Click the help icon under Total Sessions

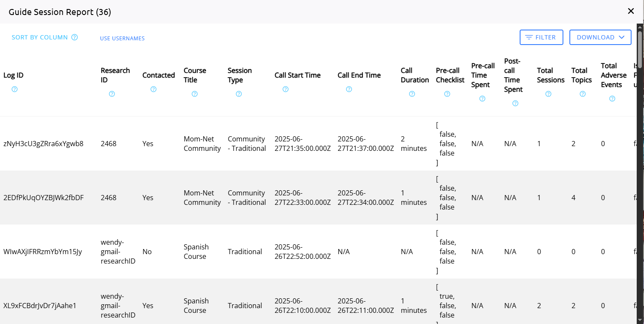click(548, 94)
